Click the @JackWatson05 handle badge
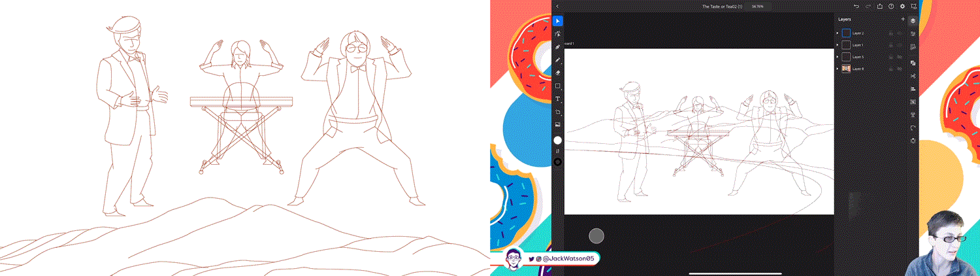The height and width of the screenshot is (276, 980). [x=552, y=258]
